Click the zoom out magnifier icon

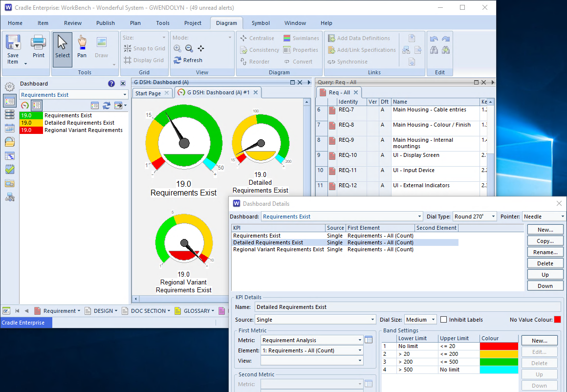pyautogui.click(x=189, y=48)
